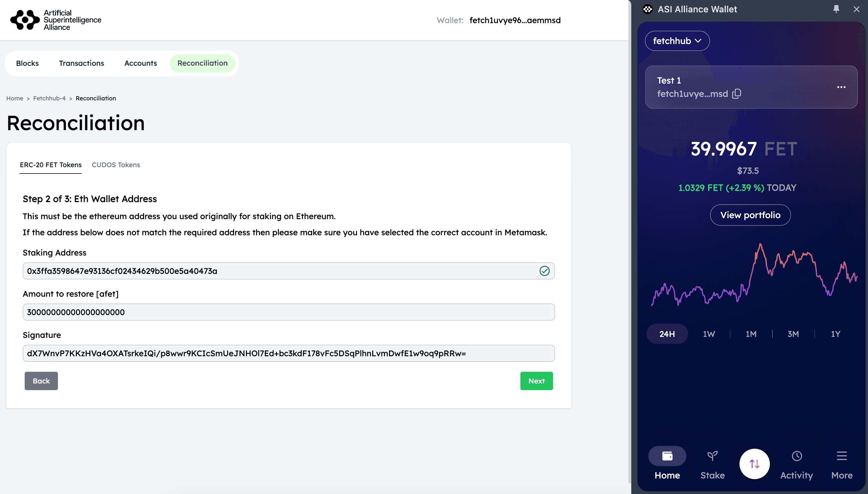Open the Stake section in wallet
The width and height of the screenshot is (868, 494).
tap(712, 464)
